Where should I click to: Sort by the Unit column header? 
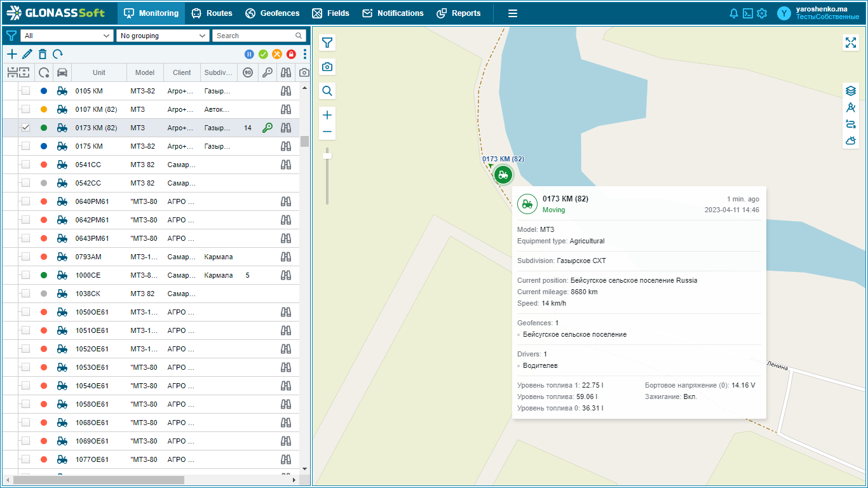(x=99, y=72)
